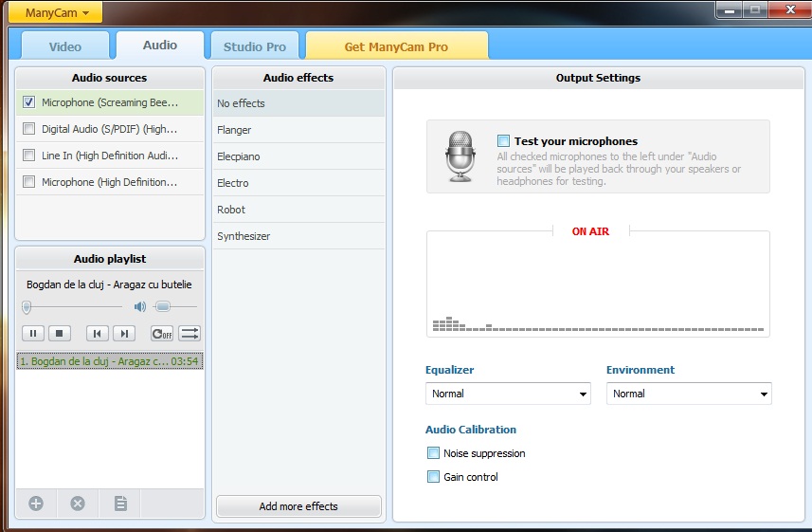Check Test your microphones box
This screenshot has width=812, height=532.
click(x=503, y=141)
